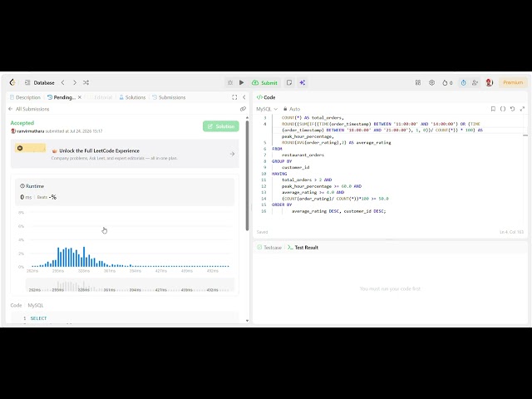This screenshot has width=532, height=399.
Task: Collapse the left panel chevron
Action: coord(244,97)
